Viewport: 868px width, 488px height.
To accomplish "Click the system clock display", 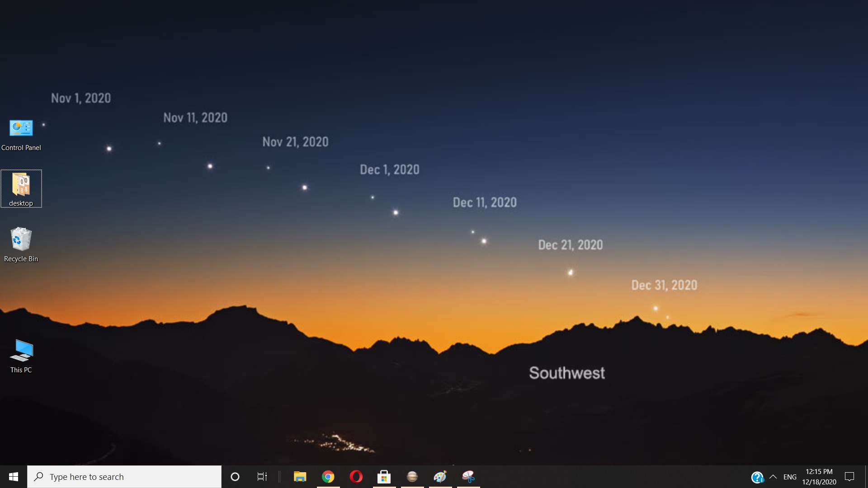I will click(819, 476).
